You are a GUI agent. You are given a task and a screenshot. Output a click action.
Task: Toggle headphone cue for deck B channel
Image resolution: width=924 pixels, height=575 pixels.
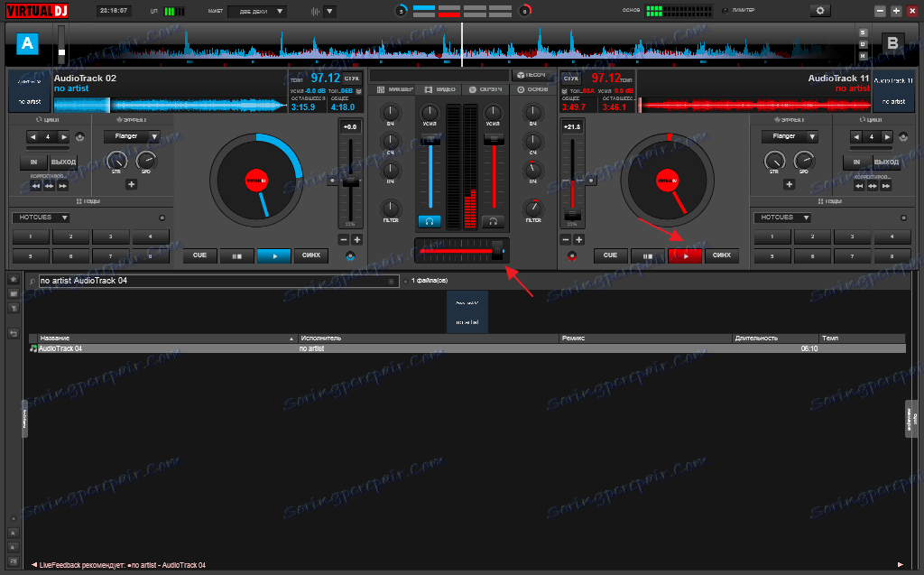click(493, 221)
